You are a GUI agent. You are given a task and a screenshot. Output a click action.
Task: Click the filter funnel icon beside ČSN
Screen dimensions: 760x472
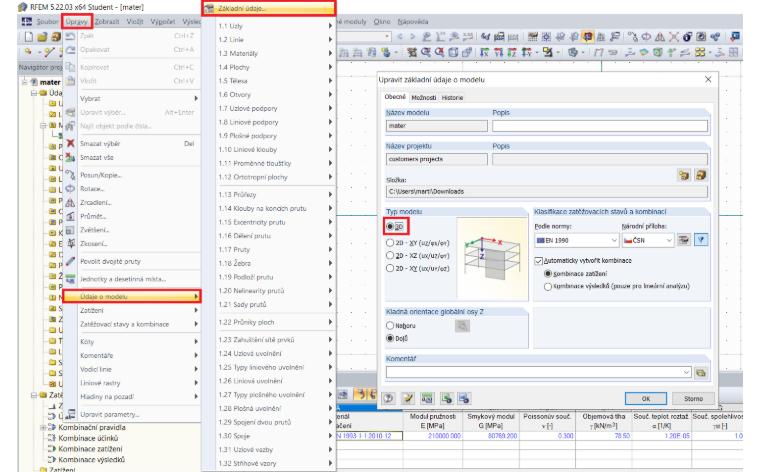pos(701,240)
